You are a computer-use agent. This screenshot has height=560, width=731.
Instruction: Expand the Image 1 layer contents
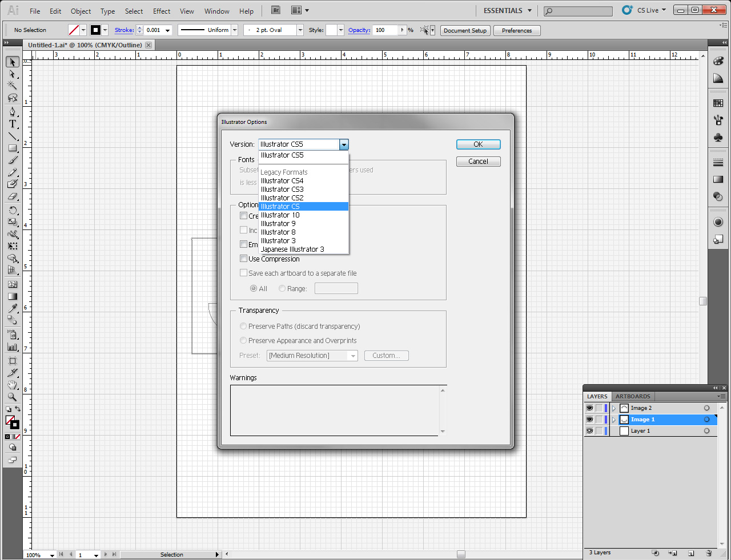[614, 420]
